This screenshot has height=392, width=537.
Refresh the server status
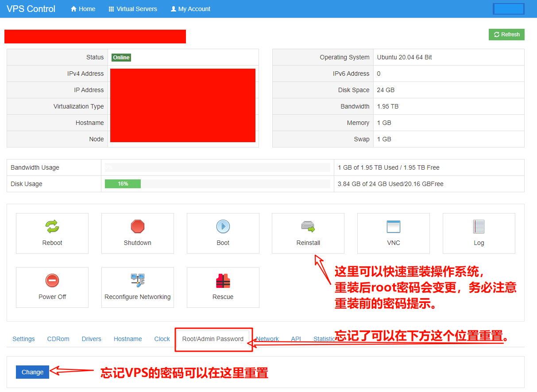pos(506,35)
